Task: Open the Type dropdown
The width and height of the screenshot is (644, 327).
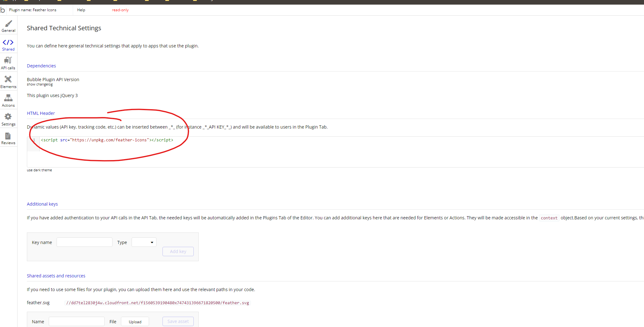Action: coord(144,242)
